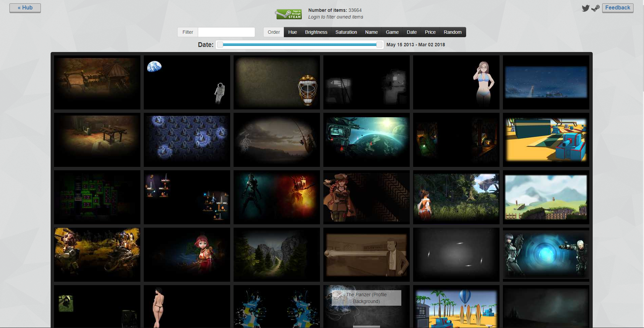This screenshot has width=644, height=328.
Task: Order items by Hue
Action: [x=293, y=32]
